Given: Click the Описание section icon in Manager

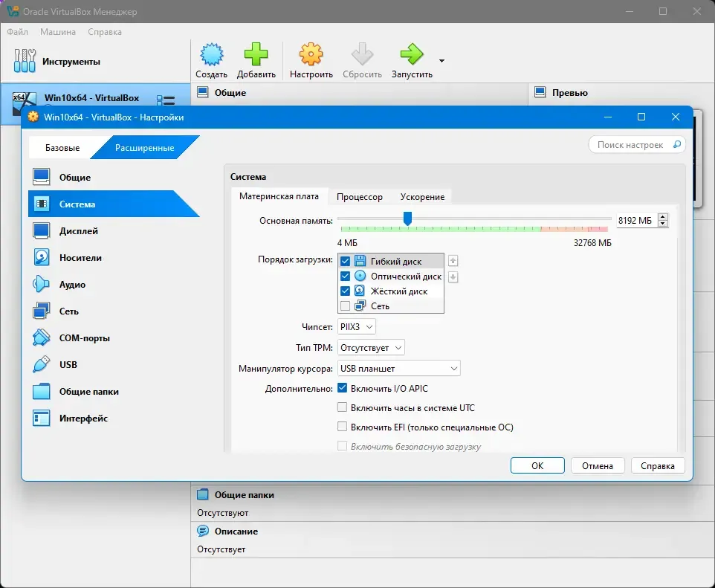Looking at the screenshot, I should click(202, 531).
